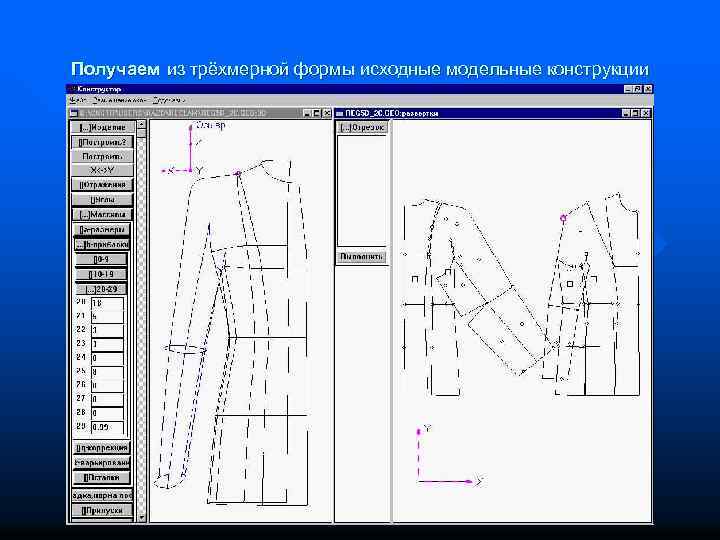The image size is (720, 540).
Task: Expand the [...]Отрезок button in развертки window
Action: coord(363,128)
